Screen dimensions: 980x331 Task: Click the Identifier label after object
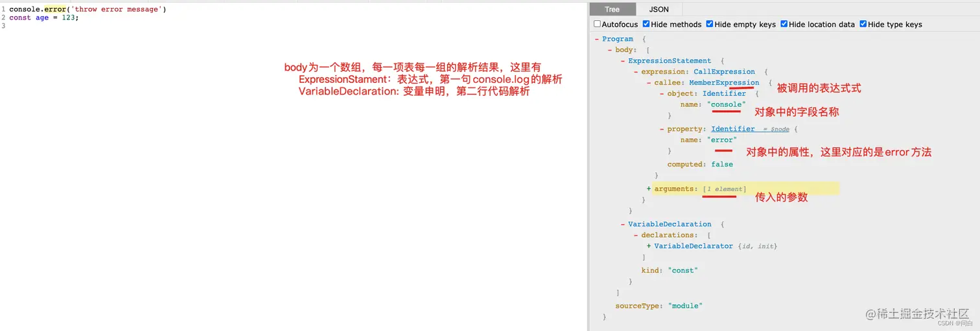click(724, 93)
